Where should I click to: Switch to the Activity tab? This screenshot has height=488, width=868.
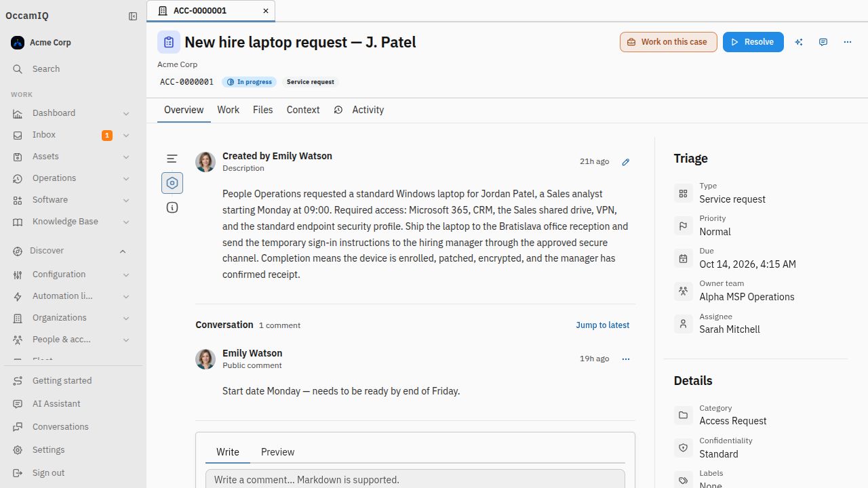[359, 110]
